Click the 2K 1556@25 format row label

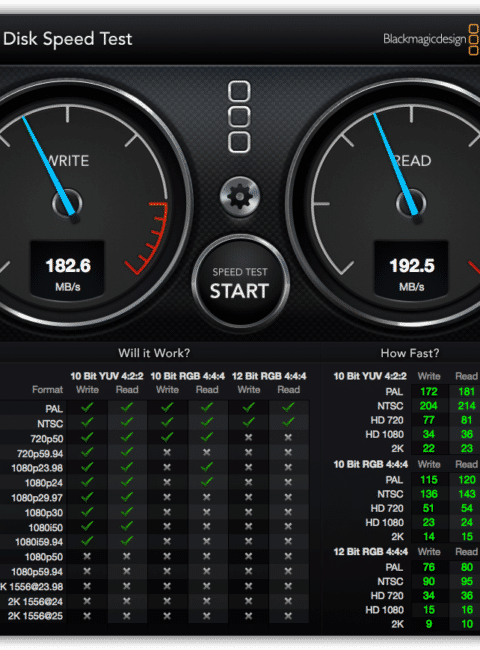click(36, 616)
